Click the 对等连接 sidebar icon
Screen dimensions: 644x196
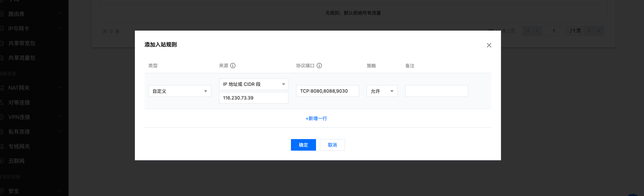pos(1,102)
